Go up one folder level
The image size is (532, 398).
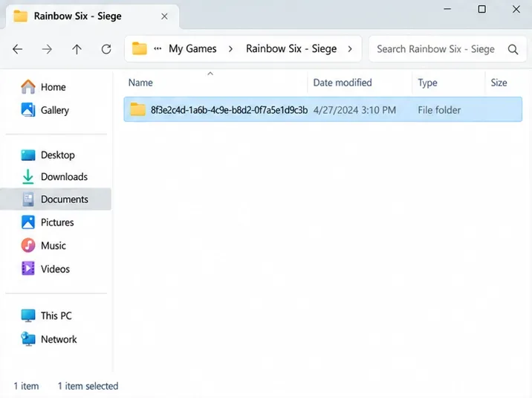pos(77,49)
